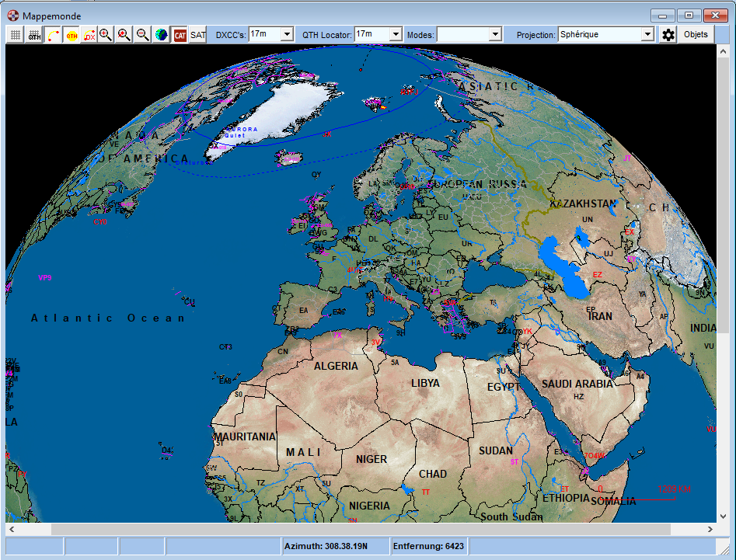This screenshot has height=560, width=736.
Task: Click the DX path icon
Action: pos(89,35)
